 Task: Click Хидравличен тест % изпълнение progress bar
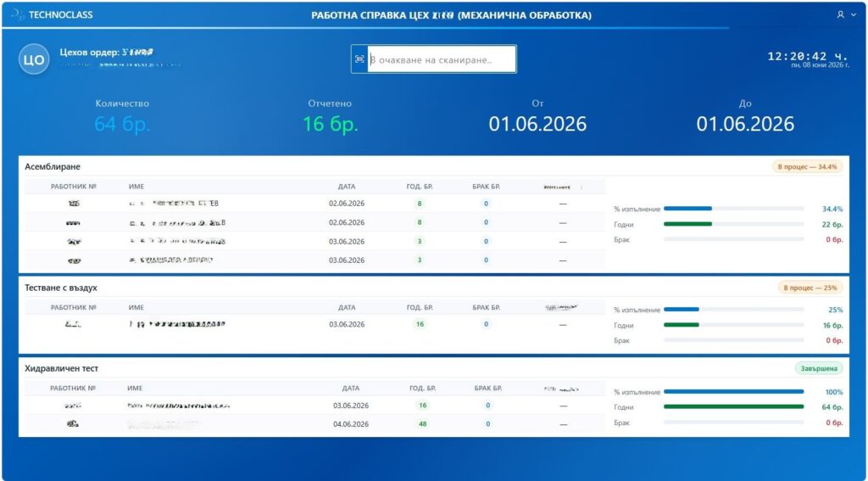pyautogui.click(x=733, y=391)
